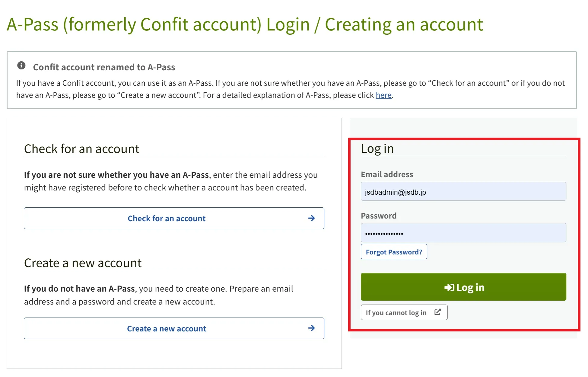Click external link icon beside If you cannot log in
Viewport: 588px width, 377px height.
click(x=437, y=312)
